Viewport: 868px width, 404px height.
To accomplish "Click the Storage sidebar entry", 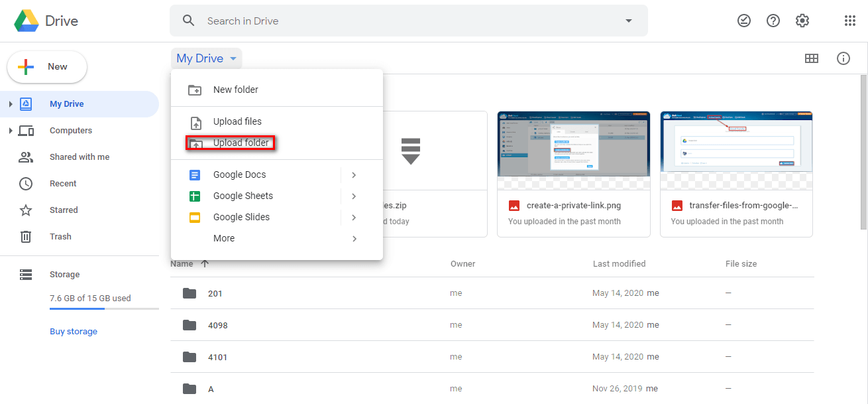I will 64,275.
